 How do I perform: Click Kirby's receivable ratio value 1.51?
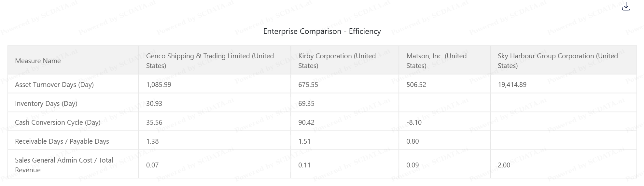click(x=304, y=141)
